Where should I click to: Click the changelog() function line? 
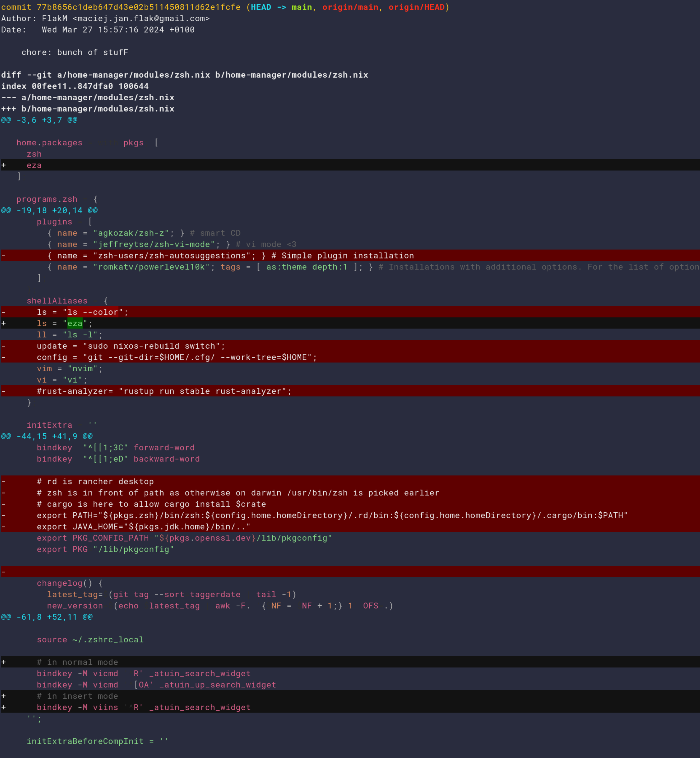pos(70,583)
